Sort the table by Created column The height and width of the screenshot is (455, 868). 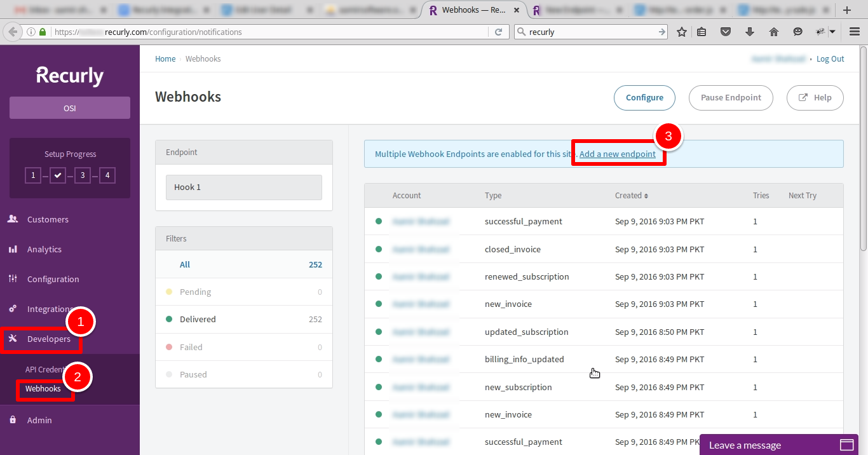point(632,196)
